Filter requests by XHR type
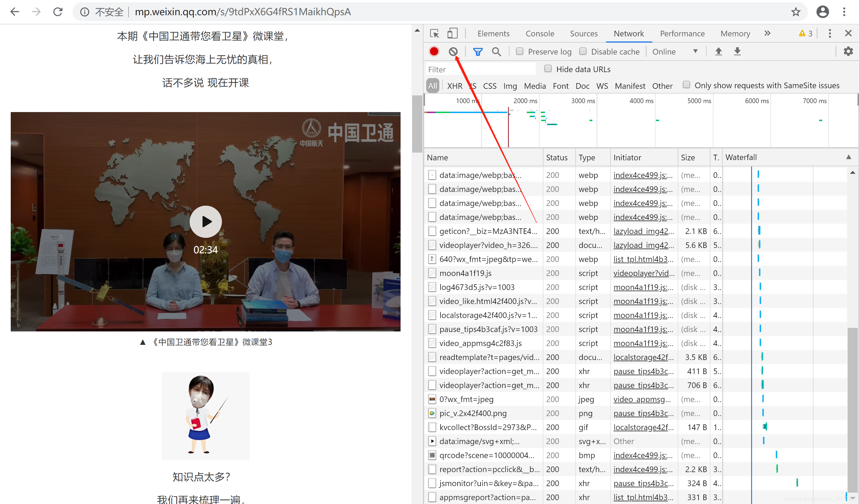The height and width of the screenshot is (504, 859). click(x=455, y=86)
